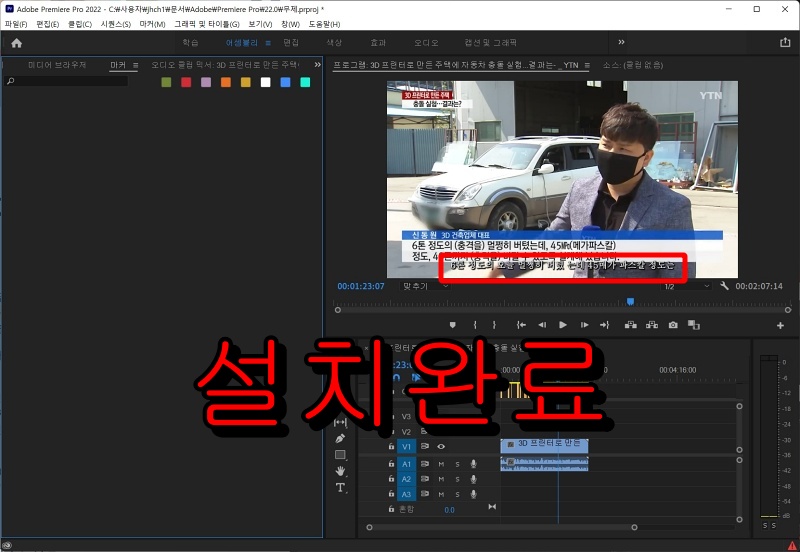Open Assembly workspace menu
The width and height of the screenshot is (800, 552).
click(x=268, y=43)
